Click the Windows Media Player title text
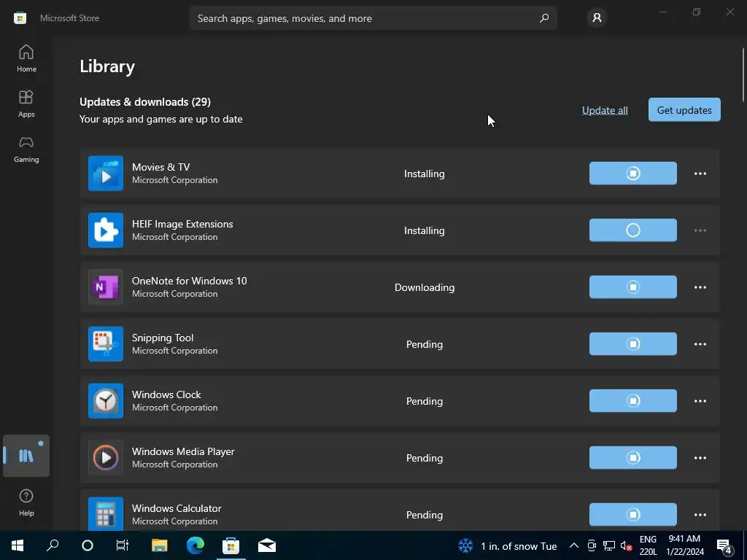The height and width of the screenshot is (560, 747). click(183, 451)
